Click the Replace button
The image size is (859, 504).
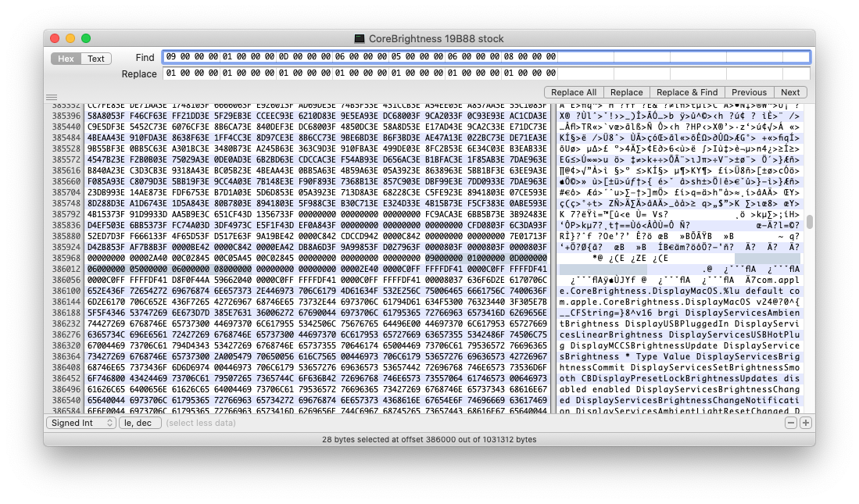coord(626,92)
